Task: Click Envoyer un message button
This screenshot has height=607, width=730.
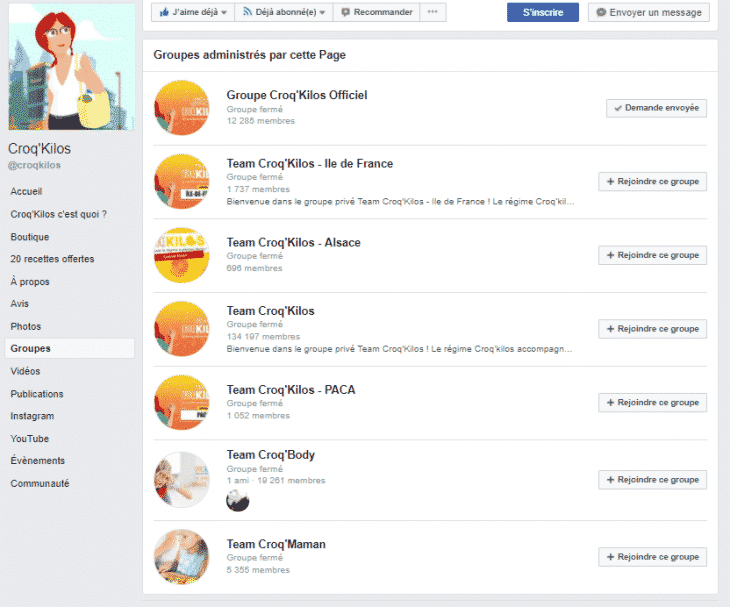Action: (649, 12)
